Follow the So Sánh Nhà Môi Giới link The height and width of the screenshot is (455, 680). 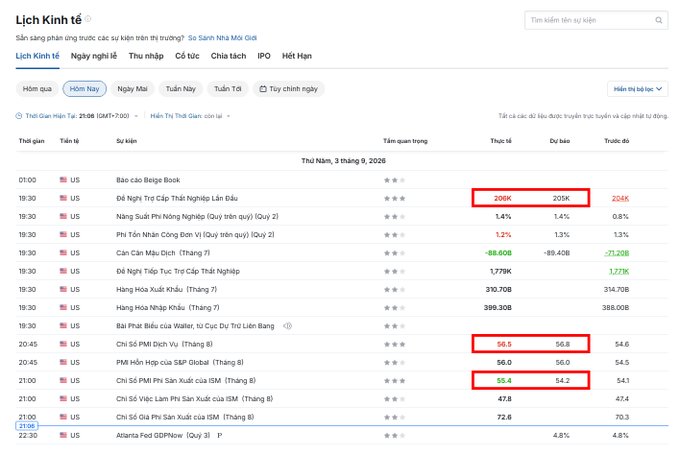(222, 38)
